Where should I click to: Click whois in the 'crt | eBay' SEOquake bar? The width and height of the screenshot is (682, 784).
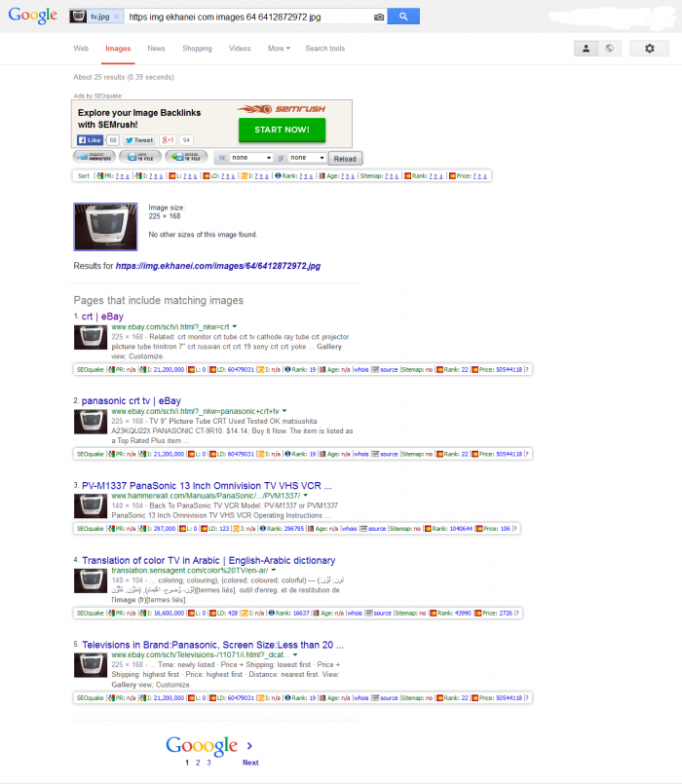click(x=360, y=369)
